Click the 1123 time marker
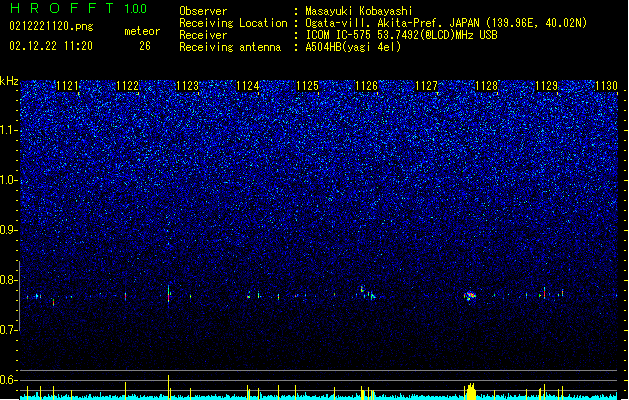 click(x=187, y=86)
